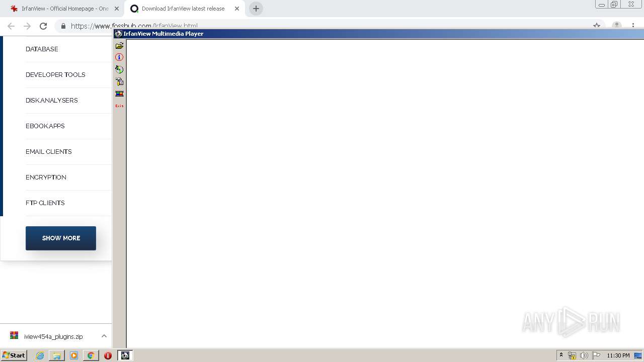Image resolution: width=644 pixels, height=362 pixels.
Task: Open EBOOK APPS category link
Action: click(x=45, y=126)
